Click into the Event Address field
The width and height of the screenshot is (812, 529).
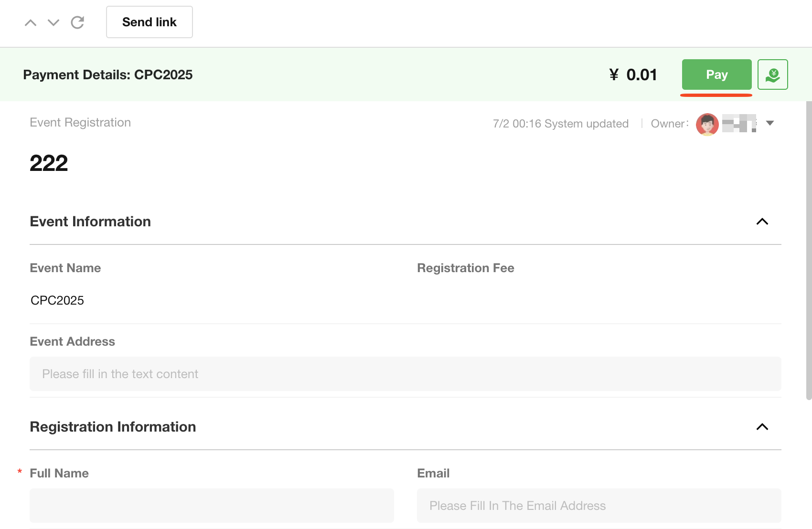click(x=405, y=374)
